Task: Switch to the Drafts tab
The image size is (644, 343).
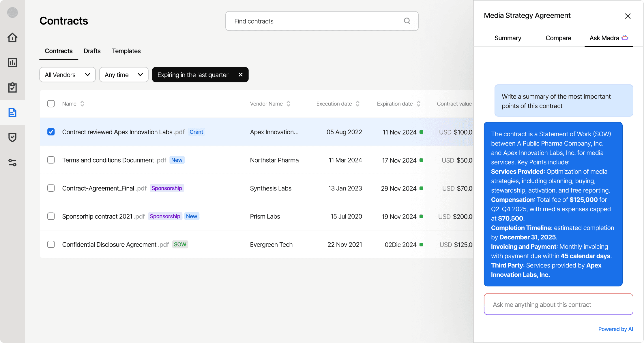Action: point(92,51)
